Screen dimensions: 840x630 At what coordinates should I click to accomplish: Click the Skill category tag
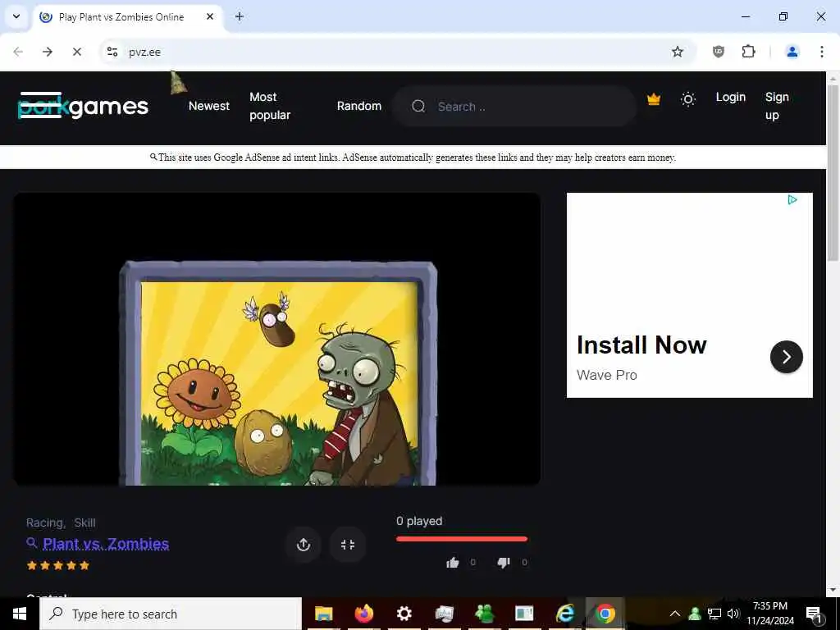pyautogui.click(x=84, y=523)
